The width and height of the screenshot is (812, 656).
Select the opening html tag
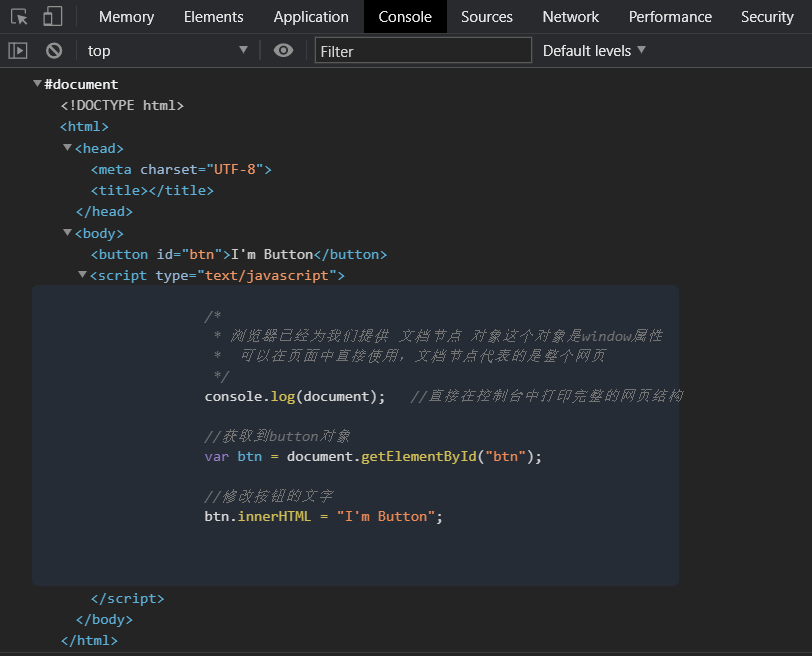(x=84, y=127)
